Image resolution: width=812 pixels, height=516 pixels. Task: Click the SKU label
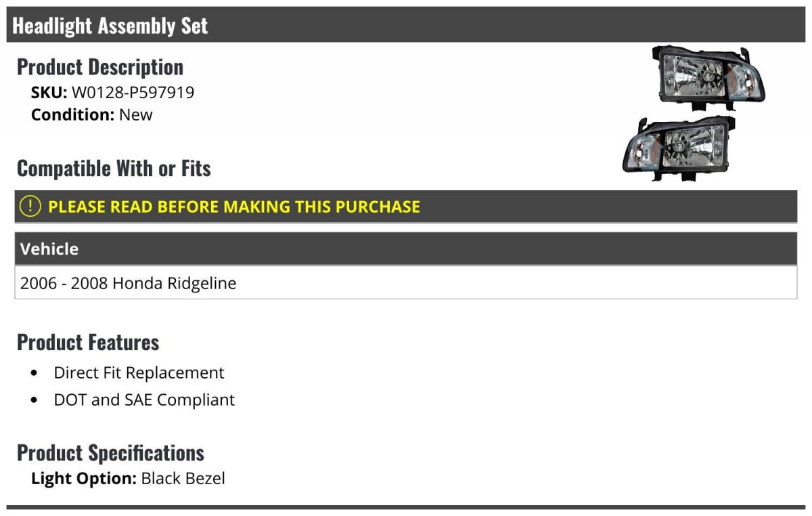[49, 92]
